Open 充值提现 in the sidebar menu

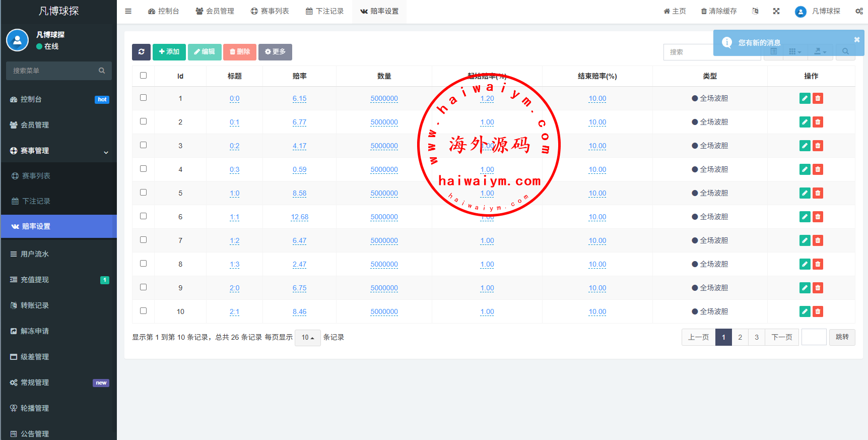click(35, 280)
